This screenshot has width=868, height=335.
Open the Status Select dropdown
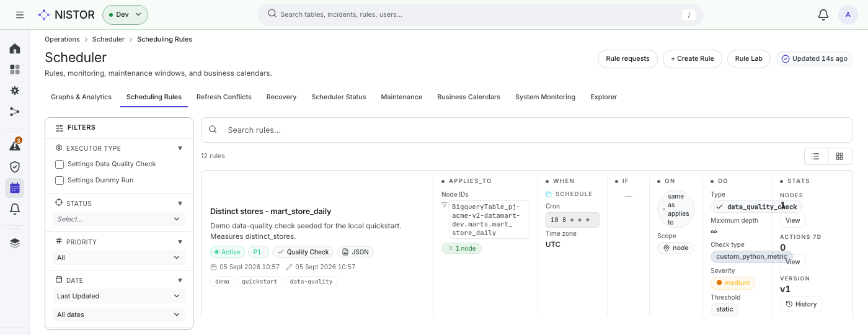(x=119, y=219)
